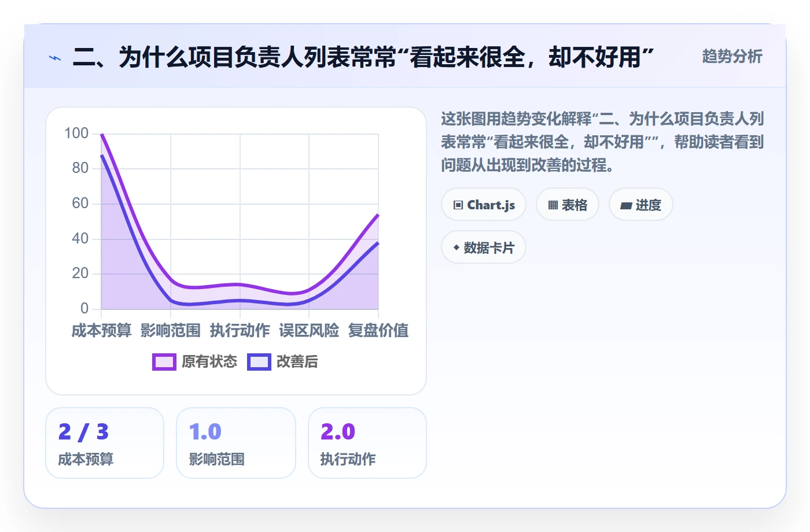Open the 2.0 执行动作 stat card

pos(367,443)
